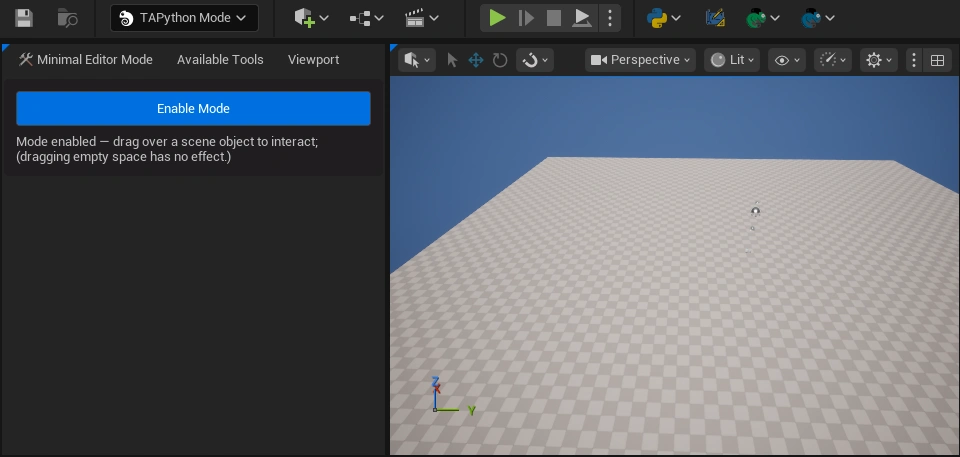
Task: Click the Stop simulation square button
Action: click(553, 18)
